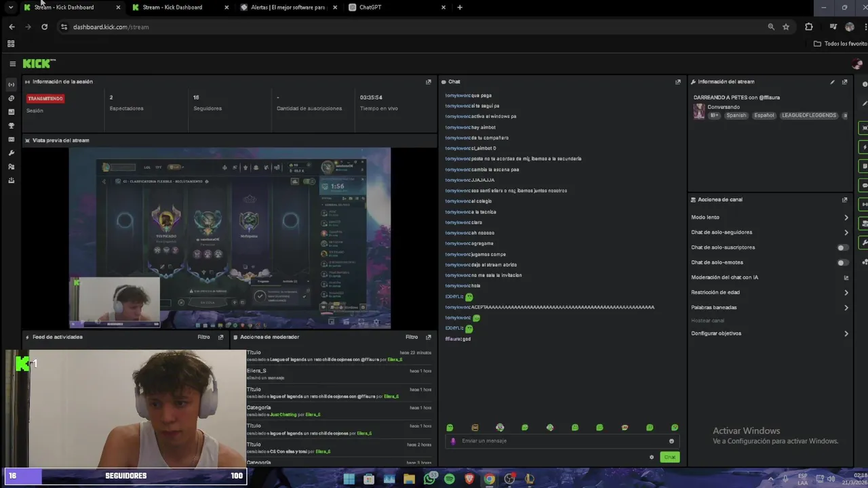
Task: Open Chrome apps grid icon in bookmarks bar
Action: pos(11,43)
